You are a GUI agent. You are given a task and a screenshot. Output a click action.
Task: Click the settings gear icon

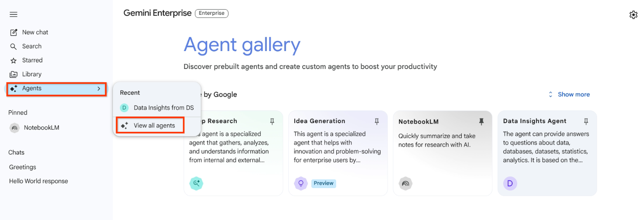[x=633, y=15]
